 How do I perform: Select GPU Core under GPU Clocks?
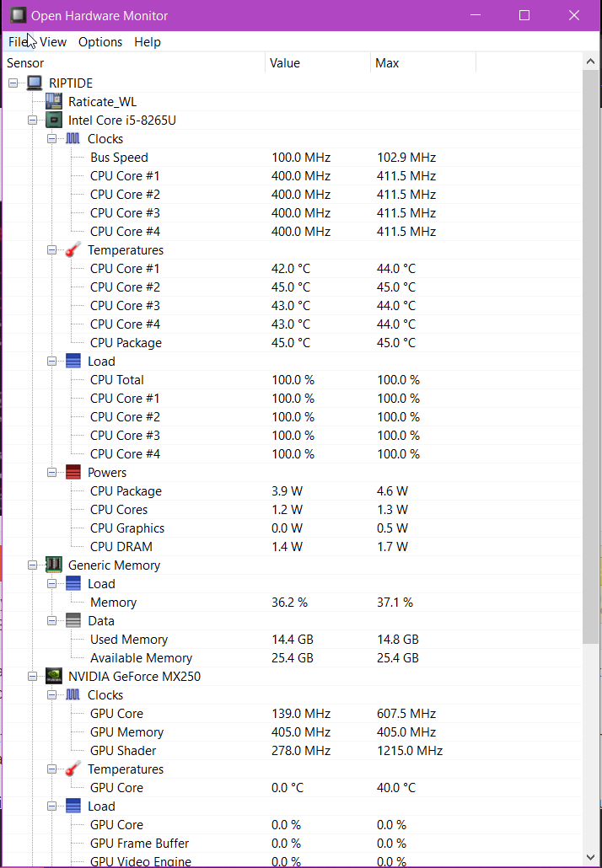(x=293, y=714)
